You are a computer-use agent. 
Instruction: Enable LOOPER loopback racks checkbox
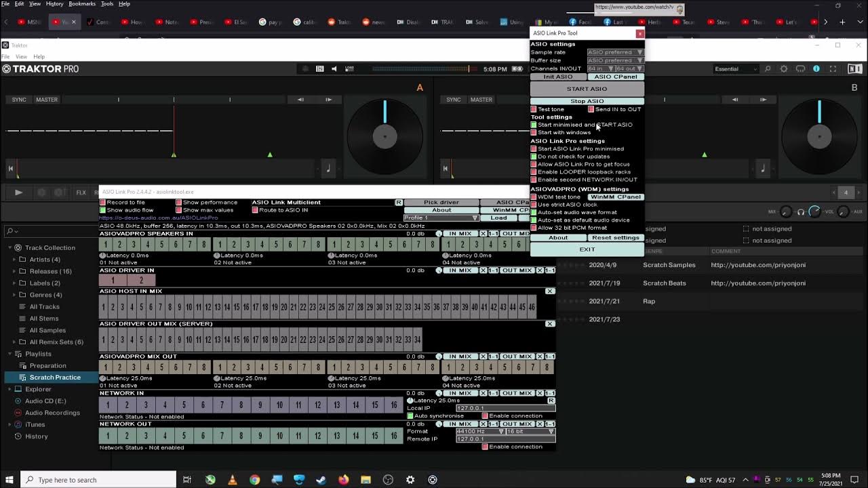tap(534, 172)
